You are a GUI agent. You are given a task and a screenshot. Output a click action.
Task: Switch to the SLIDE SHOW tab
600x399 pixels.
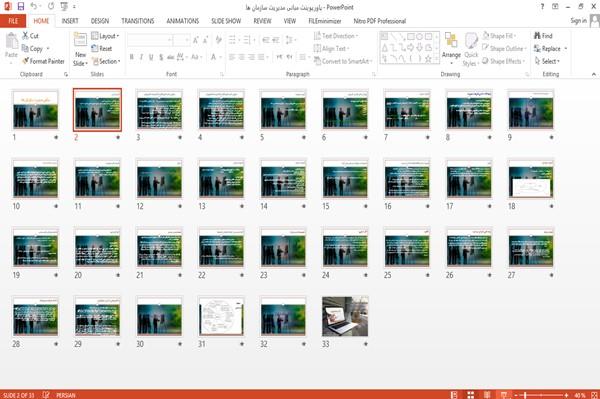[226, 21]
